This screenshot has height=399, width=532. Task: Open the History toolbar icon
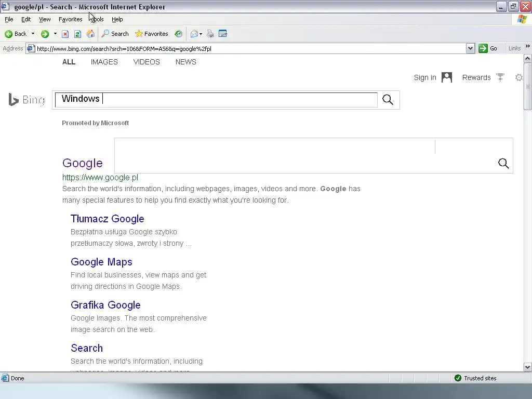pos(178,34)
